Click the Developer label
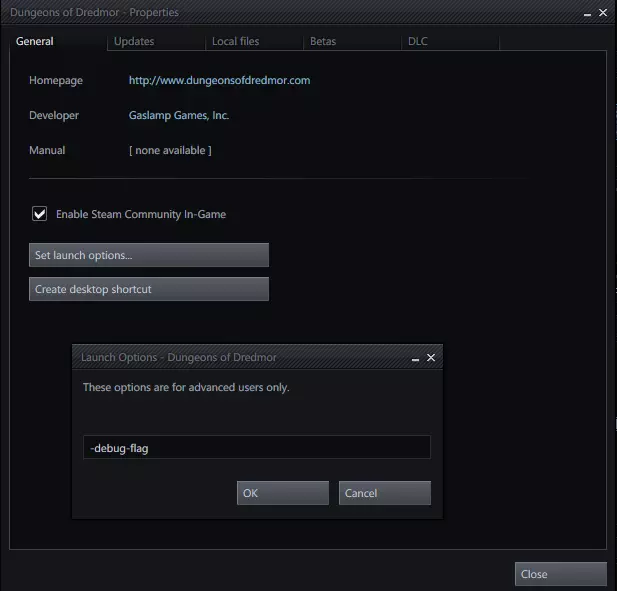Screen dimensions: 617x591 [x=54, y=115]
